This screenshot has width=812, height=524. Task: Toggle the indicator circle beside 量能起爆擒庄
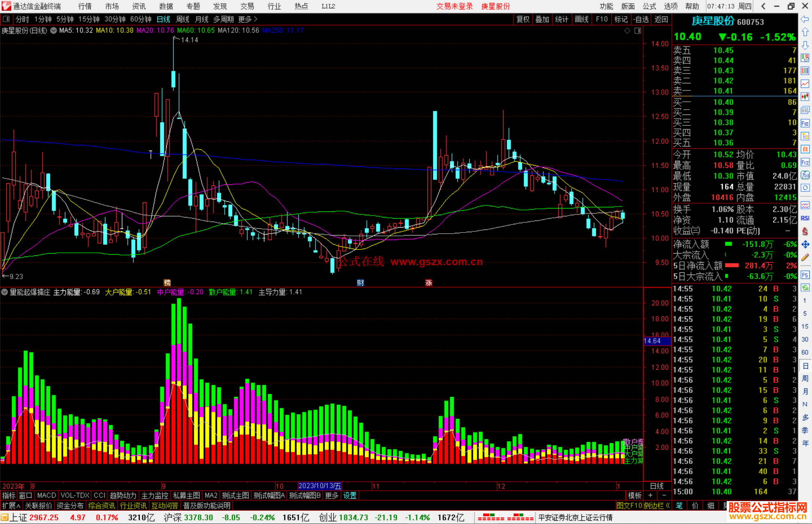(x=5, y=292)
